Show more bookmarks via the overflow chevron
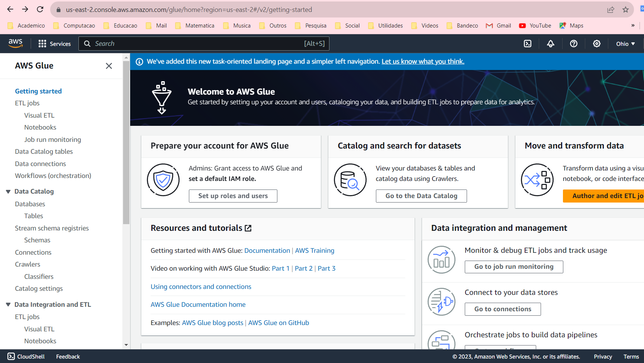The height and width of the screenshot is (363, 644). click(633, 25)
